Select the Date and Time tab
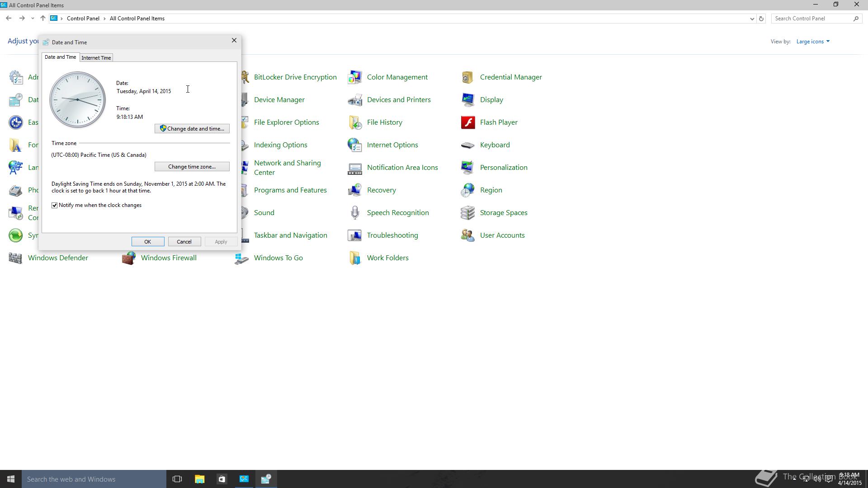 tap(60, 57)
